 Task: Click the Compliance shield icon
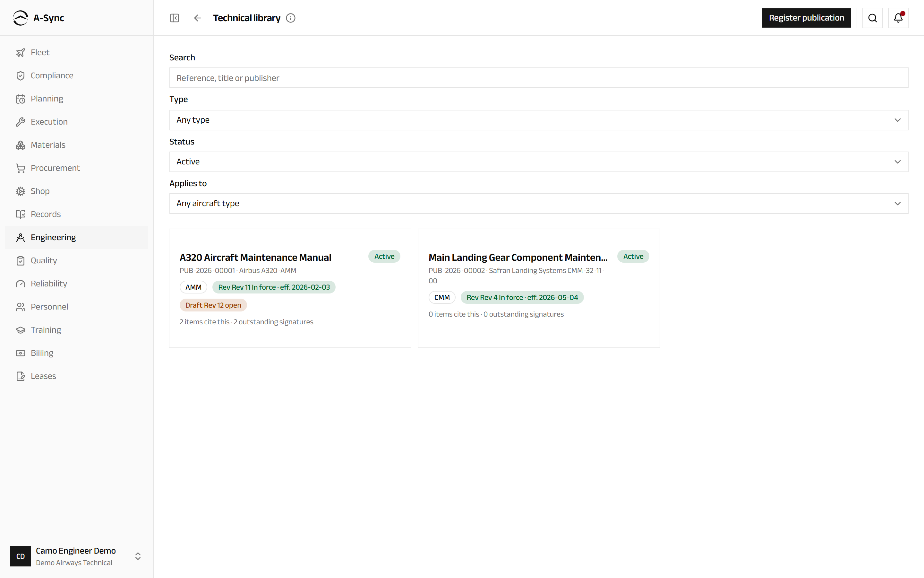pos(21,76)
